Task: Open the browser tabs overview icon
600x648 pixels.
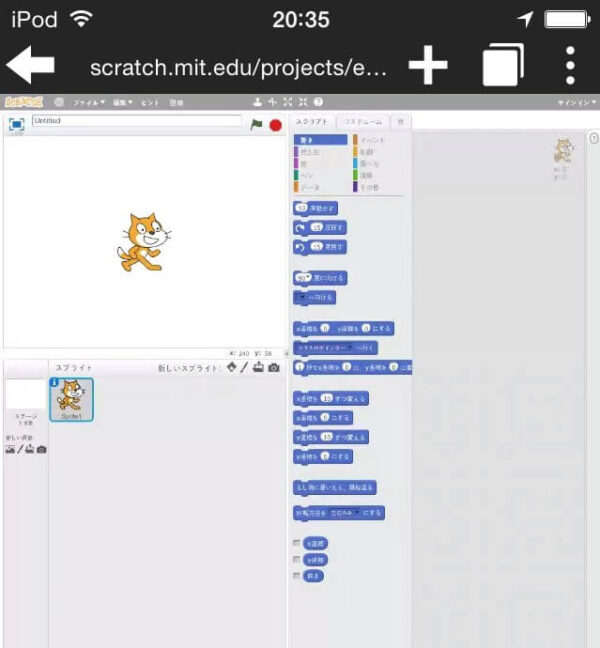Action: click(503, 64)
